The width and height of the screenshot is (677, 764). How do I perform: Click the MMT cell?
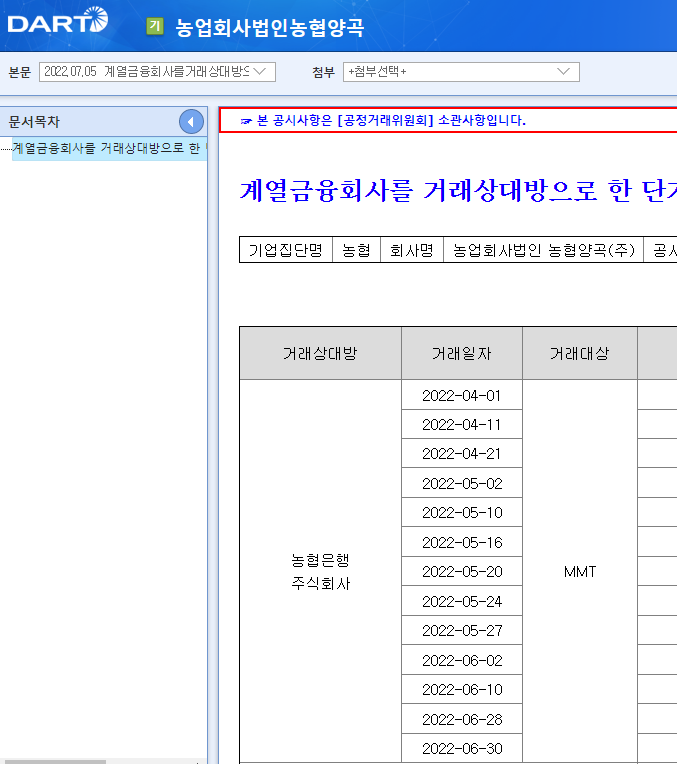580,571
